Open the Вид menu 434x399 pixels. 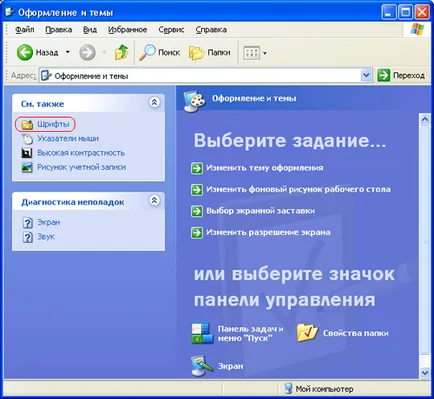[90, 30]
